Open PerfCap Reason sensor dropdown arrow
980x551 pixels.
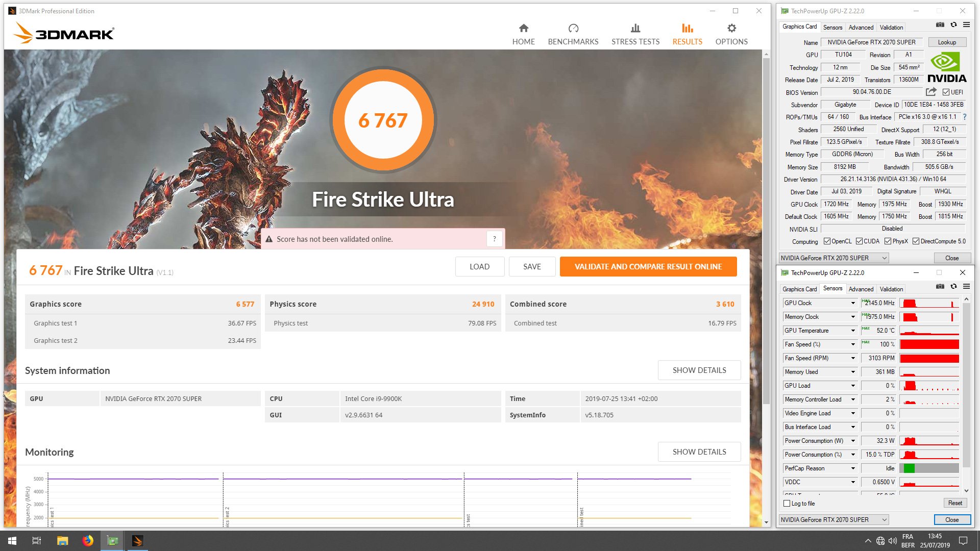[852, 468]
